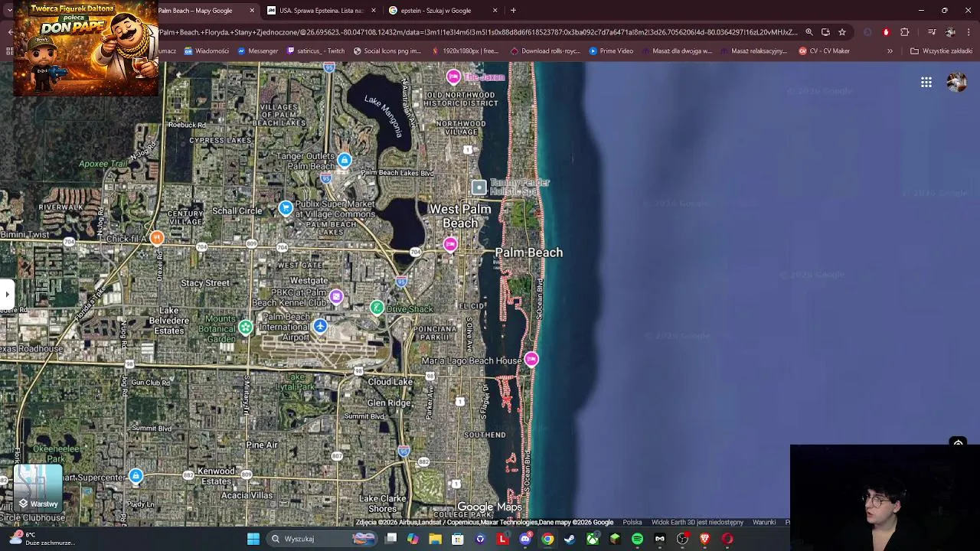Open the Wszystkie zakładki folder
This screenshot has height=551, width=980.
coord(941,51)
